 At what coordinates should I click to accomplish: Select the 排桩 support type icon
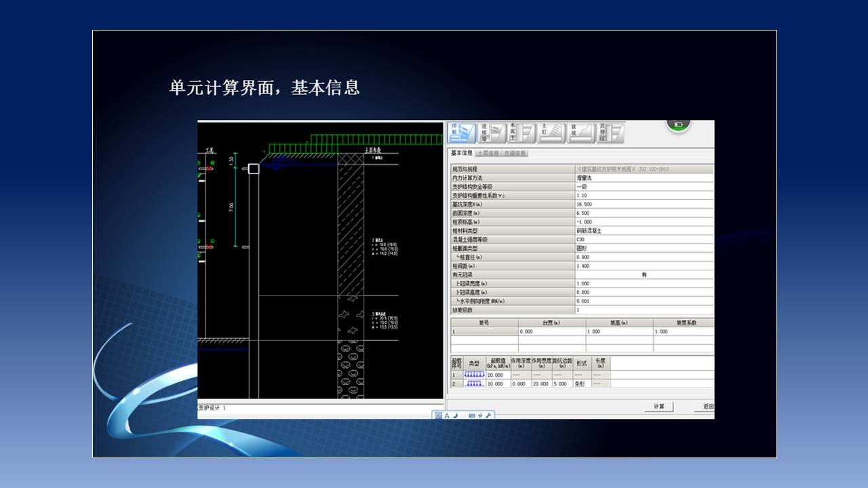pyautogui.click(x=463, y=133)
